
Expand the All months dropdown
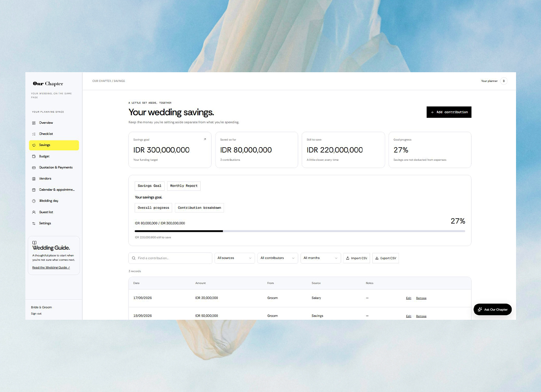click(320, 258)
